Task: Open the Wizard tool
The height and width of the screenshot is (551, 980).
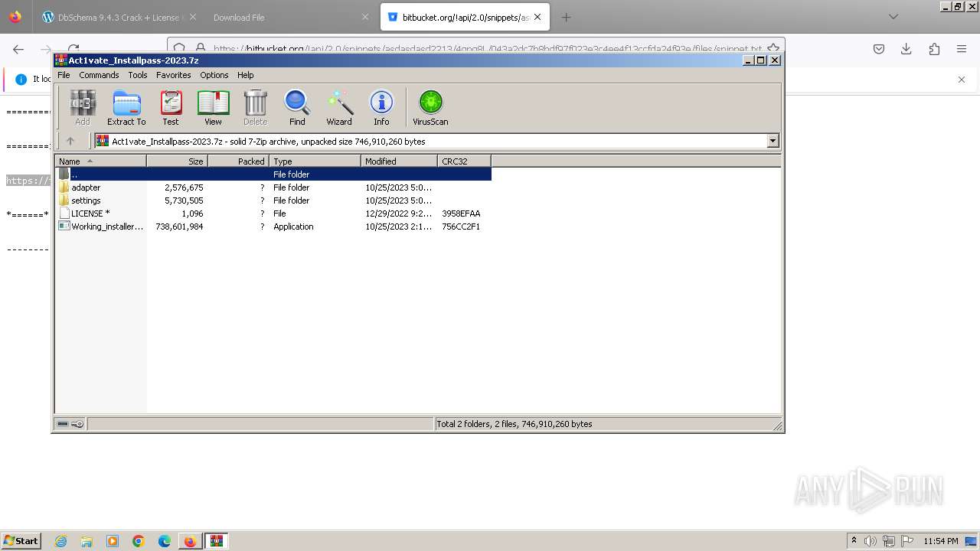Action: point(339,107)
